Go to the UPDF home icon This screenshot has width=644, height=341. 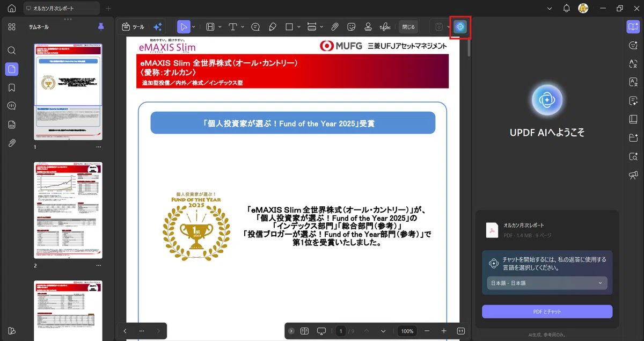point(12,9)
